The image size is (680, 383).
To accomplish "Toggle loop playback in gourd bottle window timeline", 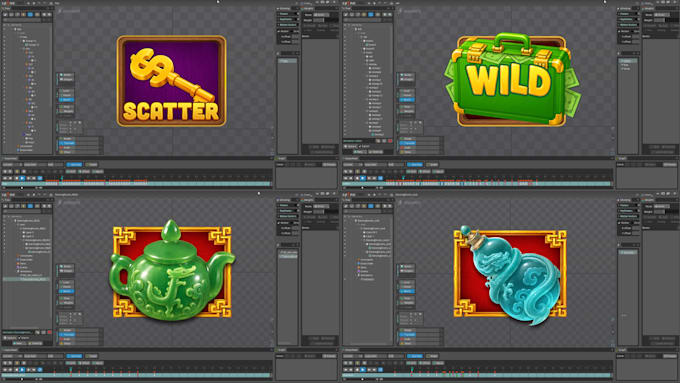I will [380, 370].
